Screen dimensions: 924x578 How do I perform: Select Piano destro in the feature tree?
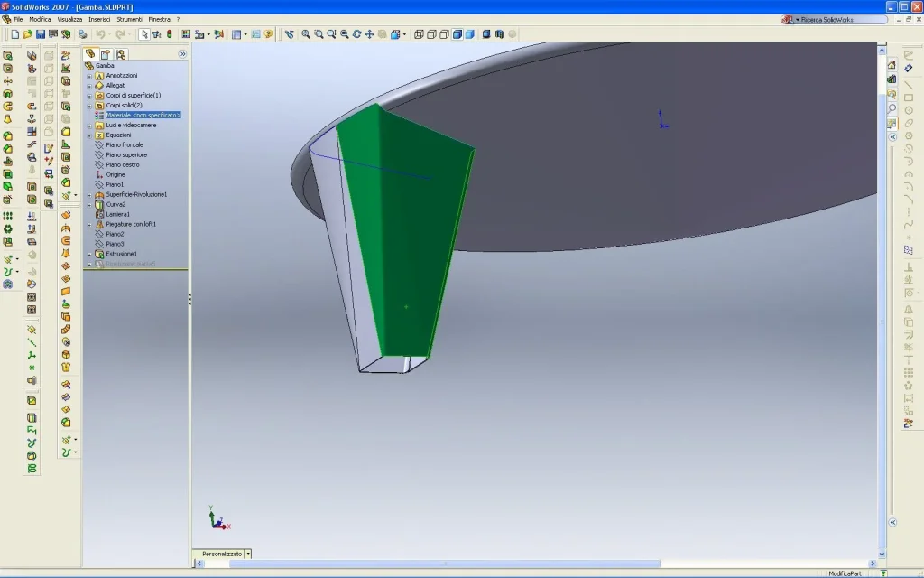click(123, 164)
